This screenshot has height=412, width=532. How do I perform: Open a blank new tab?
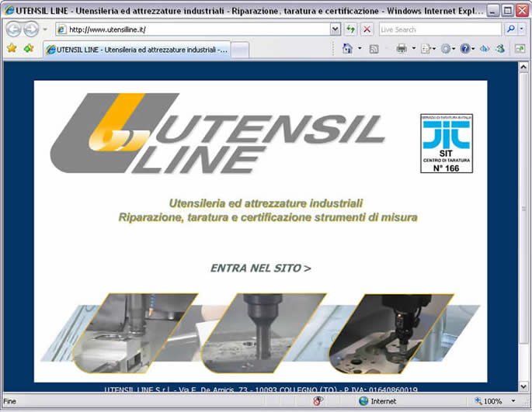(240, 49)
